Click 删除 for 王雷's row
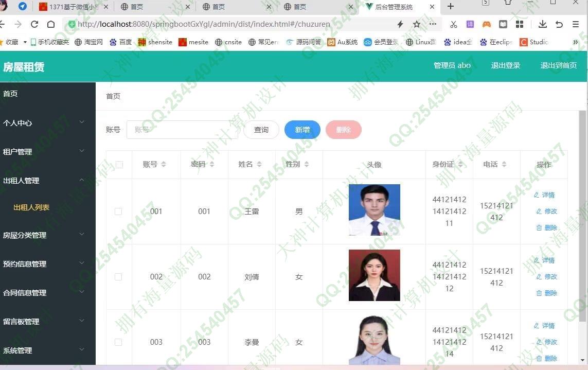Screen dimensions: 588x370 coord(546,228)
